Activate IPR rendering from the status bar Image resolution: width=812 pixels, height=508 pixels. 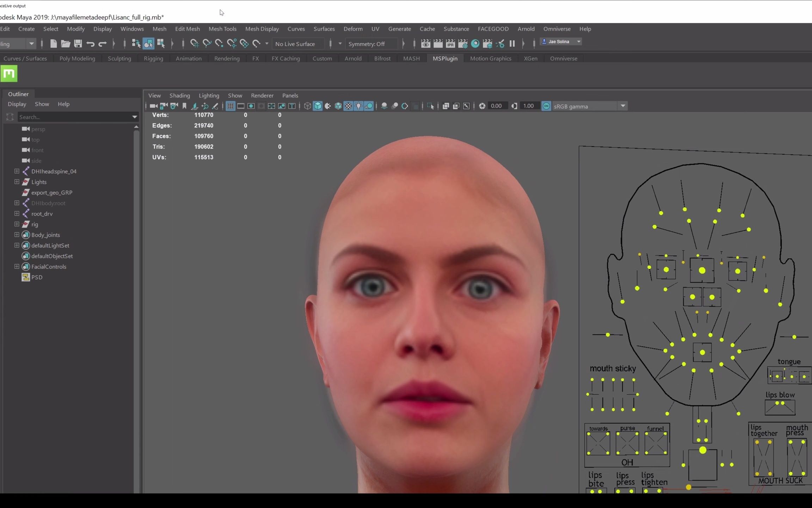pyautogui.click(x=450, y=43)
